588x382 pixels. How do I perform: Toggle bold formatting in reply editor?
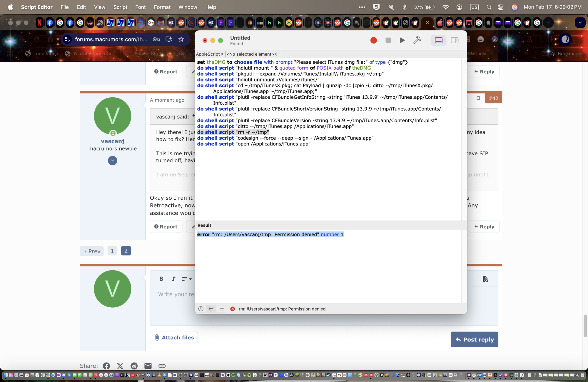[x=161, y=279]
